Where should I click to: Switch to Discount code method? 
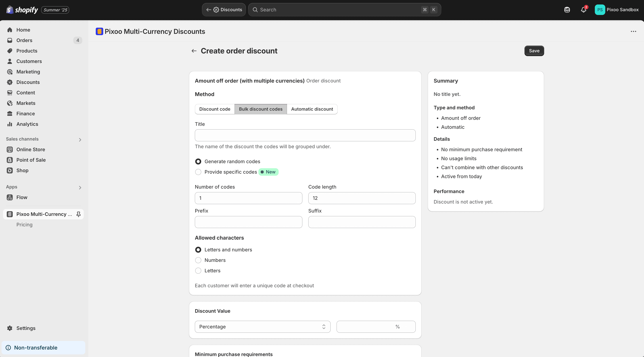tap(215, 109)
